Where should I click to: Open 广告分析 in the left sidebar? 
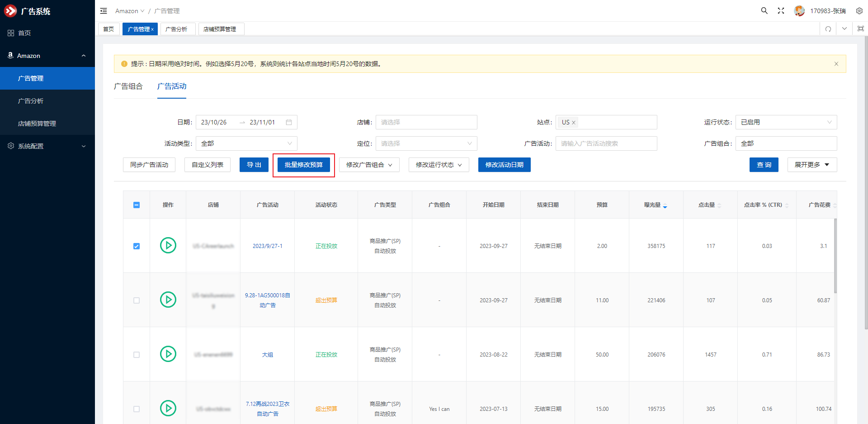(x=31, y=101)
